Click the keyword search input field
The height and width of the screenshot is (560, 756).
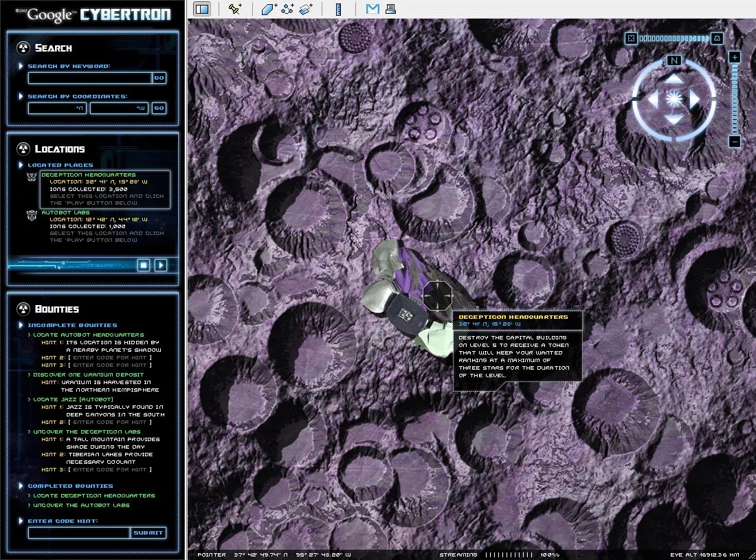pos(90,78)
